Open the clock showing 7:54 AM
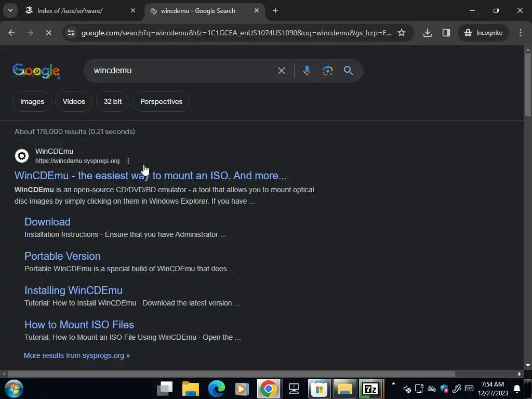The image size is (532, 399). point(493,389)
